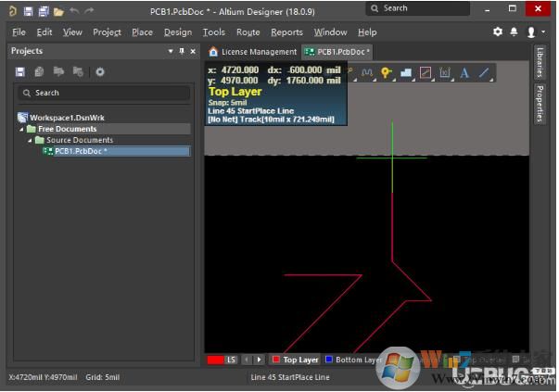Open the Window menu
This screenshot has height=392, width=559.
[x=330, y=32]
